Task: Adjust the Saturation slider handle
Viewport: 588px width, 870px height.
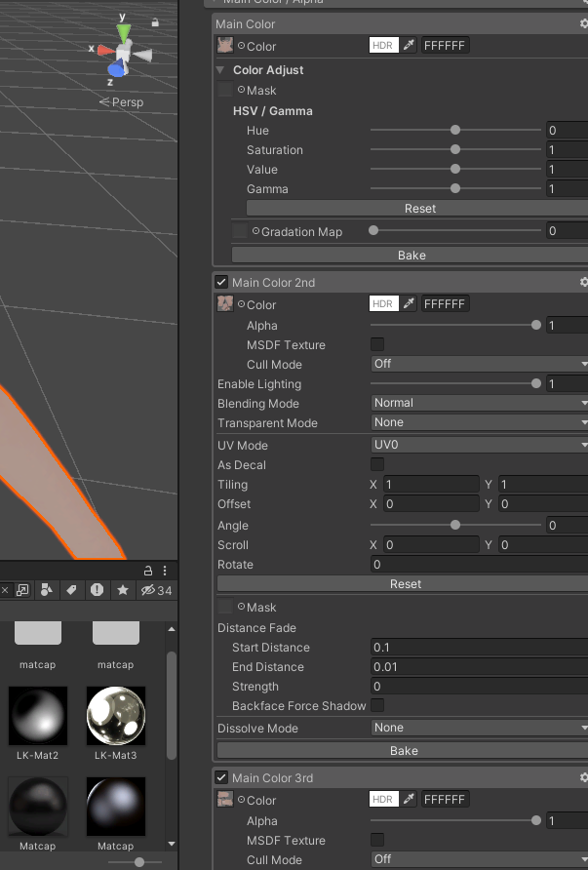Action: (455, 149)
